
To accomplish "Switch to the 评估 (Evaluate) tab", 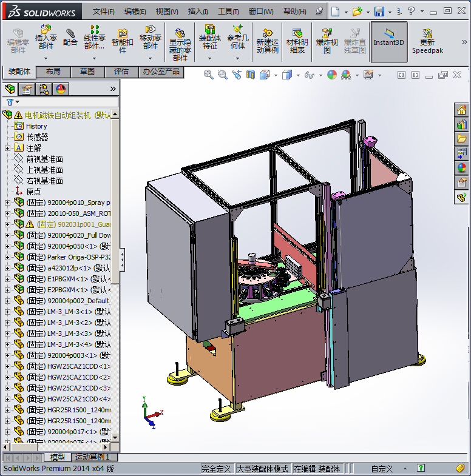I will coord(121,72).
